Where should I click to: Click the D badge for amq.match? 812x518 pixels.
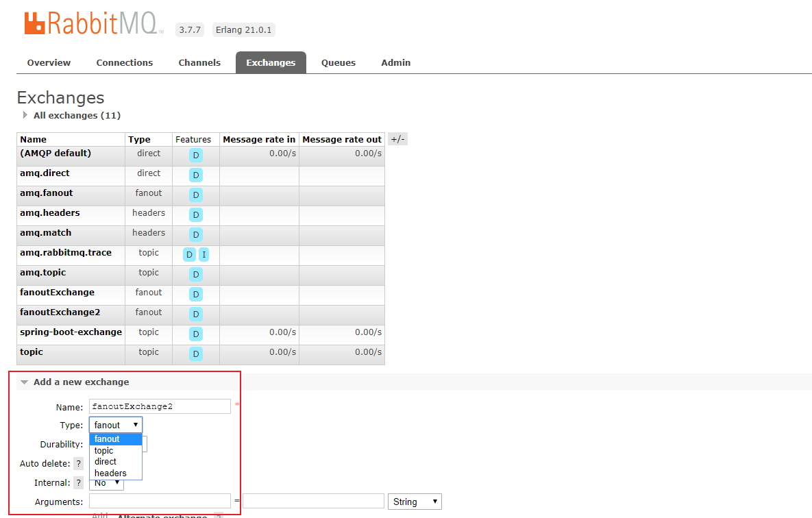196,234
